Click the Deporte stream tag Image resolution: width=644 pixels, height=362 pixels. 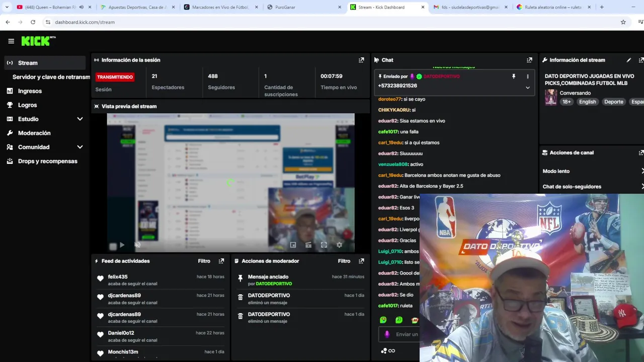[614, 102]
